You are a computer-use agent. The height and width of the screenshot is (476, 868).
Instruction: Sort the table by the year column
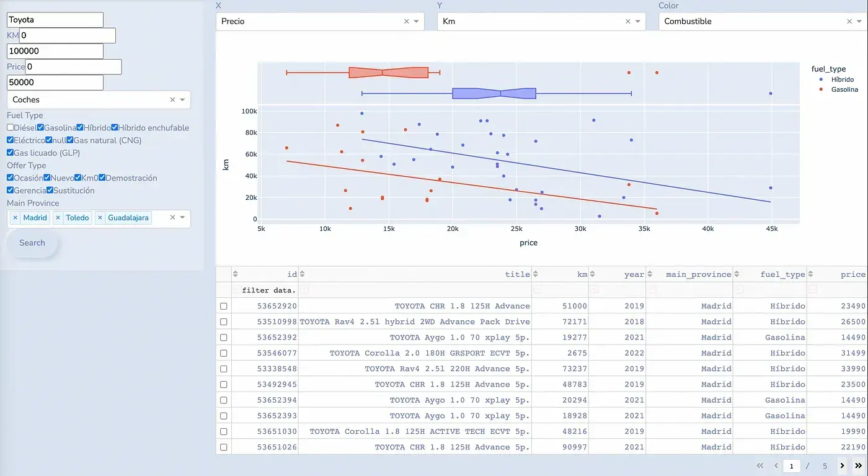pos(593,274)
